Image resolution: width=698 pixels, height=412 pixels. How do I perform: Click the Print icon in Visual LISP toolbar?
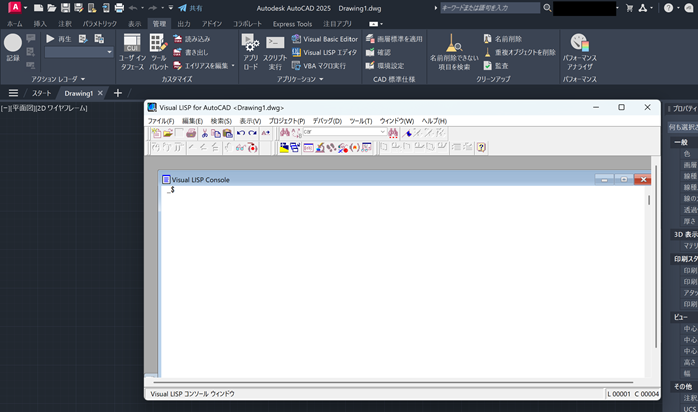191,133
